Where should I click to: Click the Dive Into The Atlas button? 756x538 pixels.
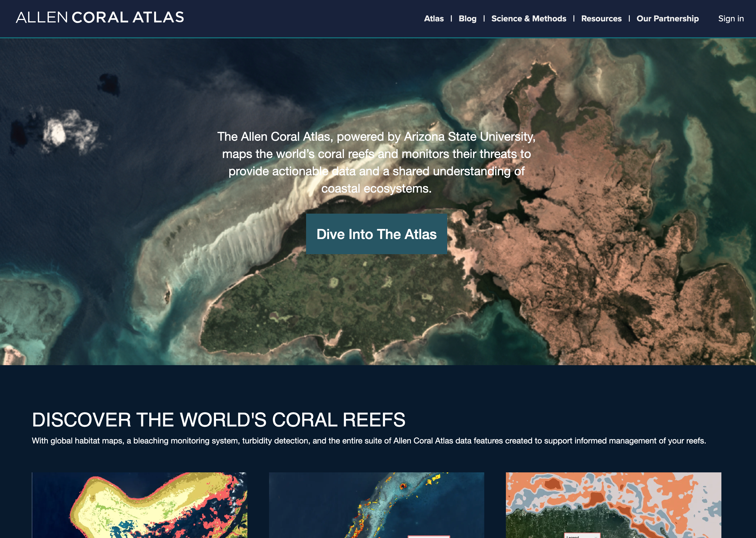pos(377,234)
